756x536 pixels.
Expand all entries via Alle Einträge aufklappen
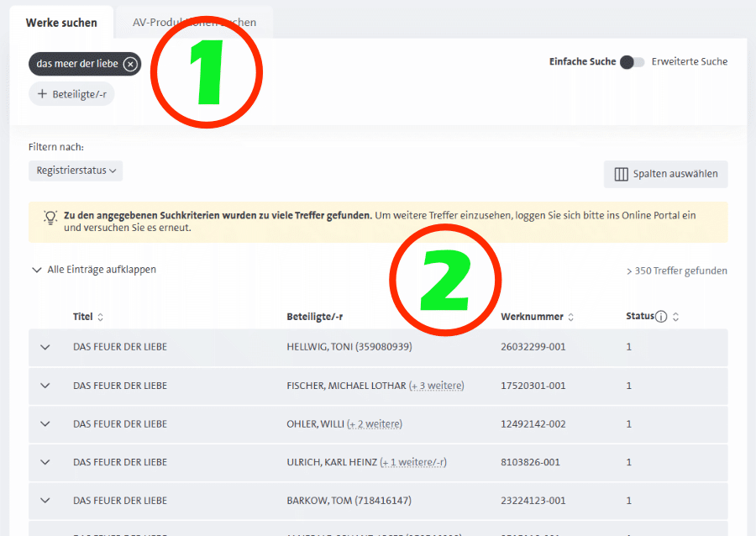pos(93,270)
